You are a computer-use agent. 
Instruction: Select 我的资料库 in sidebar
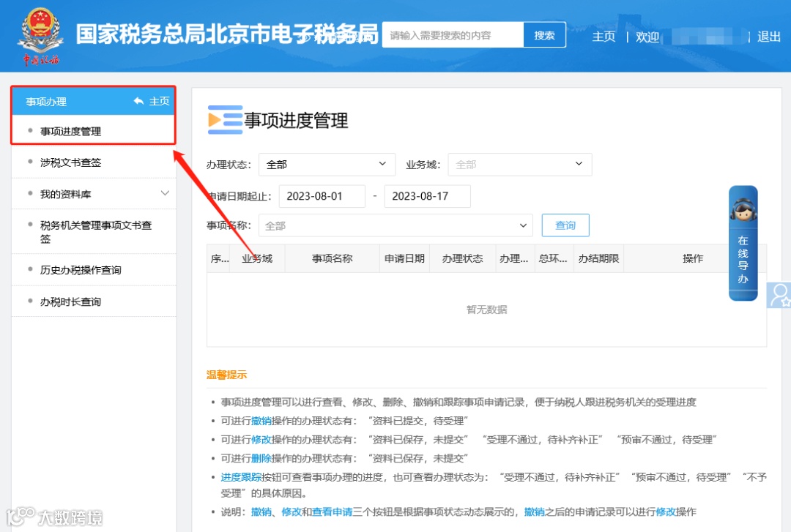tap(66, 194)
